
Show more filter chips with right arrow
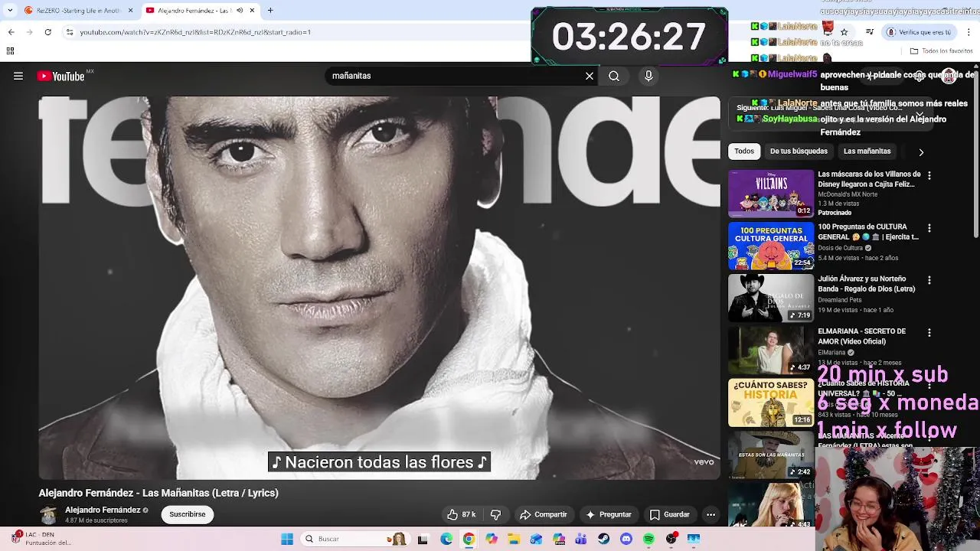[x=921, y=152]
